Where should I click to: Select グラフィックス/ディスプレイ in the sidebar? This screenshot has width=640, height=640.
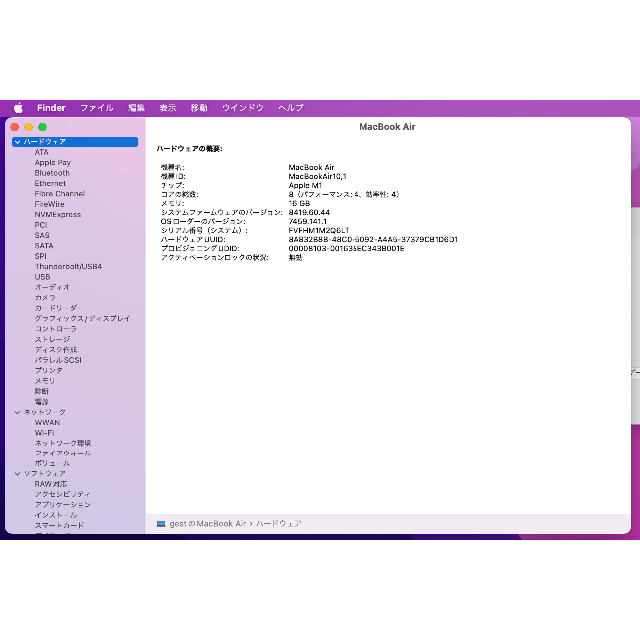point(82,318)
